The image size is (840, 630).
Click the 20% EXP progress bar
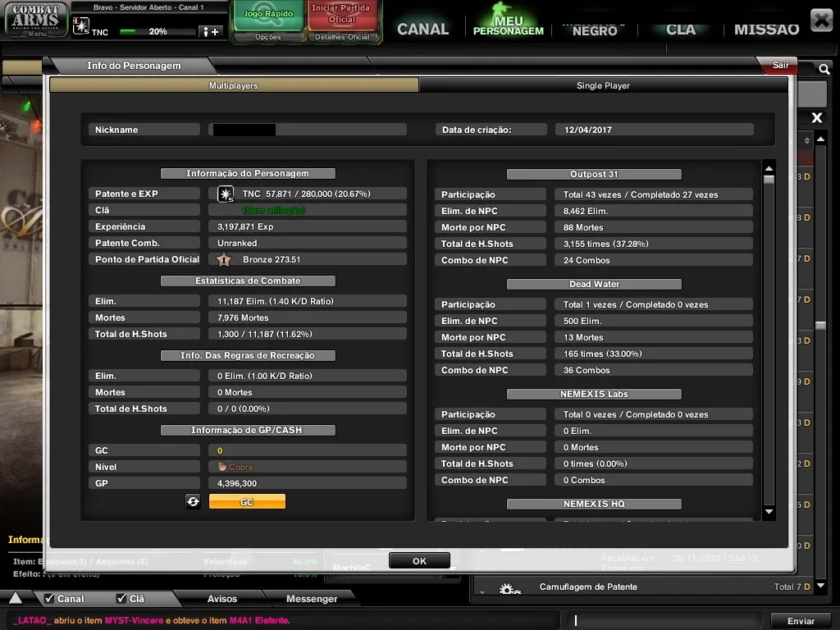[157, 32]
